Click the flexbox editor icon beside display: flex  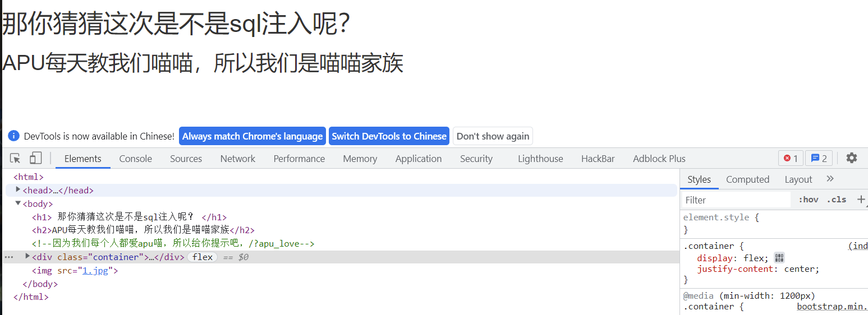coord(779,258)
